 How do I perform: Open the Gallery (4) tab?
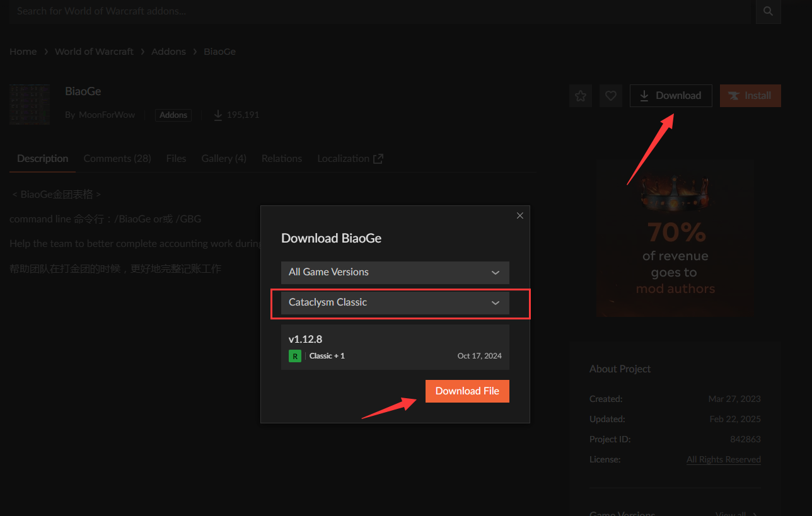coord(224,159)
